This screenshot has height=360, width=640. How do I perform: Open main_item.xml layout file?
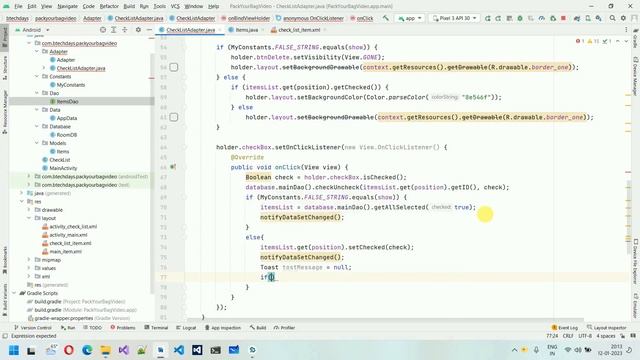click(x=65, y=251)
